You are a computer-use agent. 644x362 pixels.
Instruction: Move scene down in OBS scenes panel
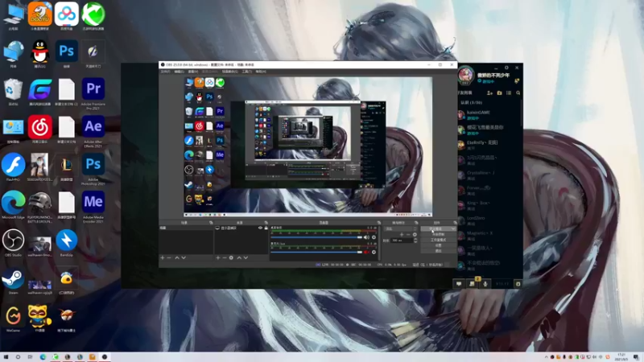click(184, 257)
